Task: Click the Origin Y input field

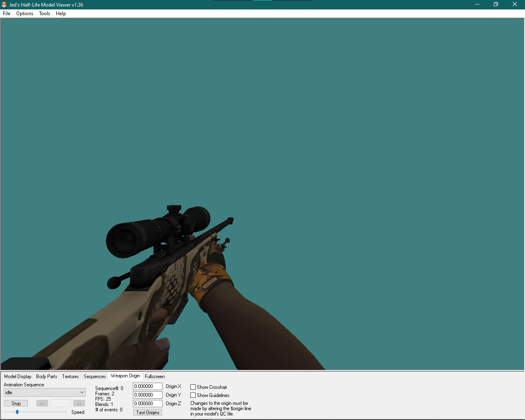Action: click(x=148, y=395)
